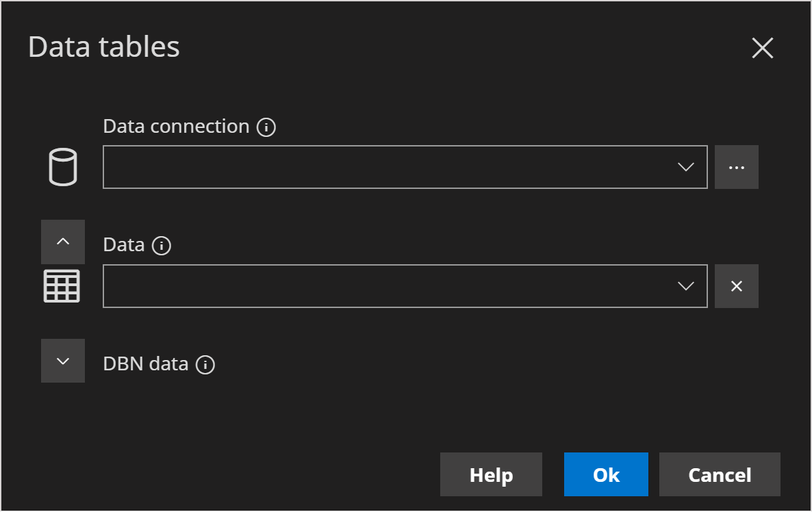
Task: Click the DBN data info icon
Action: [205, 365]
